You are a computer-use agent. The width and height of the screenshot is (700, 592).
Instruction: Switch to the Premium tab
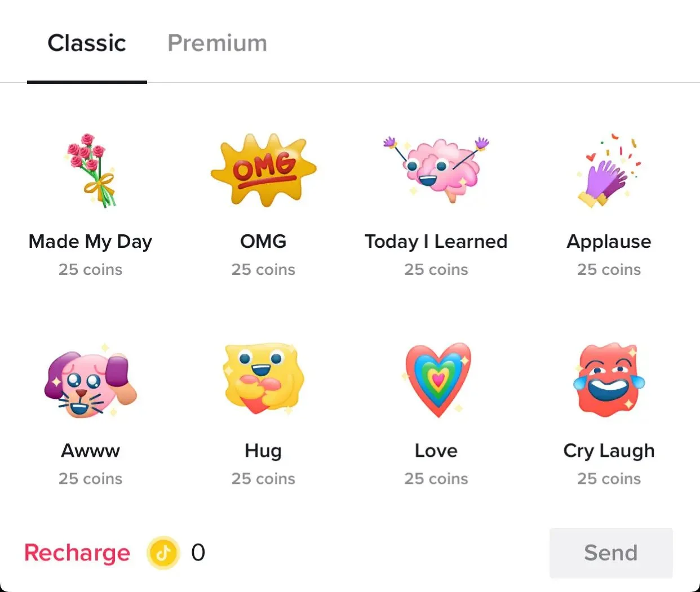218,43
